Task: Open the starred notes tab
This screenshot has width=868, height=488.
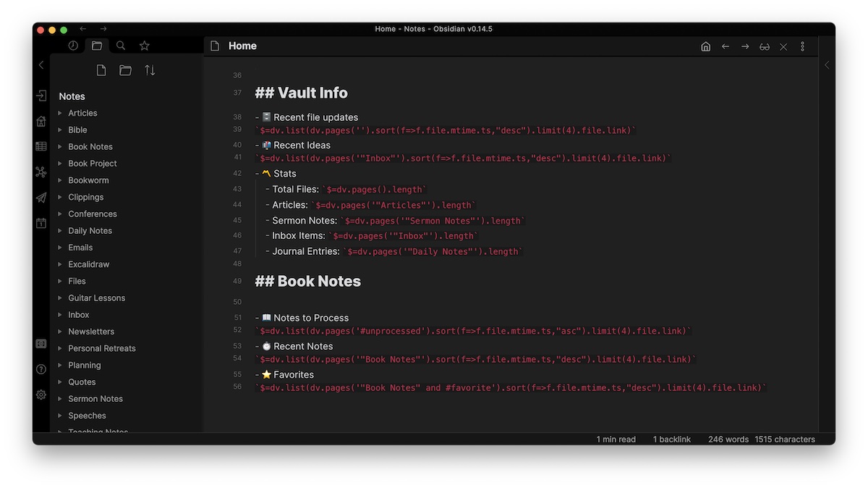Action: [x=145, y=46]
